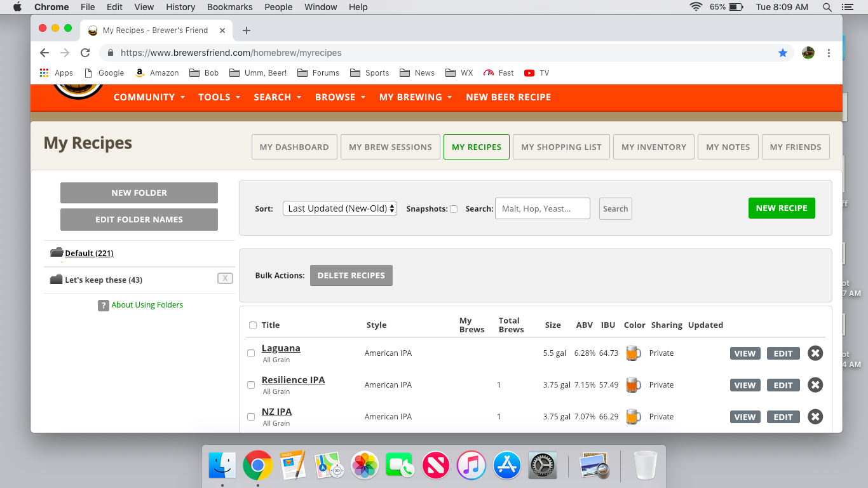The width and height of the screenshot is (868, 488).
Task: Check the Laguana recipe checkbox
Action: 251,353
